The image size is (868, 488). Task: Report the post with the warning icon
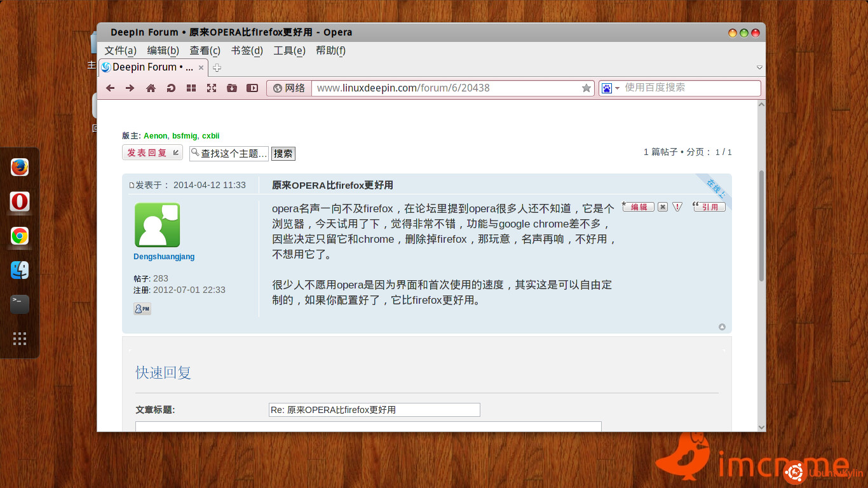click(677, 207)
